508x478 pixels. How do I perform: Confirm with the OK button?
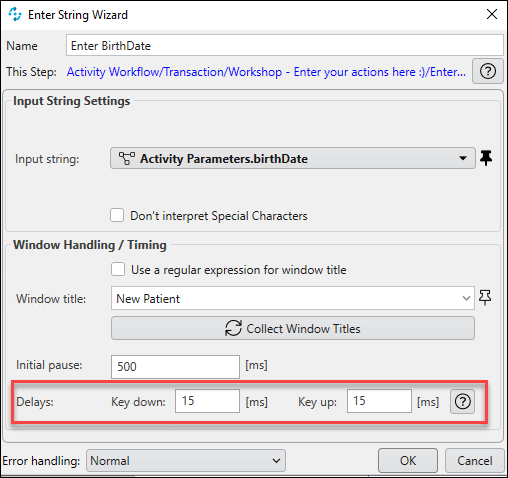pos(408,461)
